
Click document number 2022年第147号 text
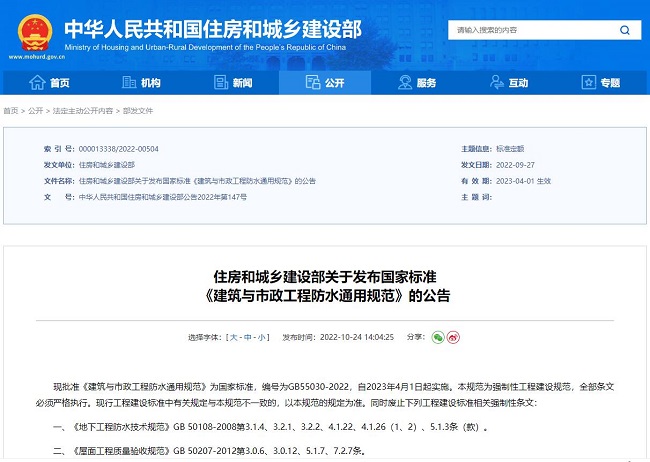coord(163,197)
